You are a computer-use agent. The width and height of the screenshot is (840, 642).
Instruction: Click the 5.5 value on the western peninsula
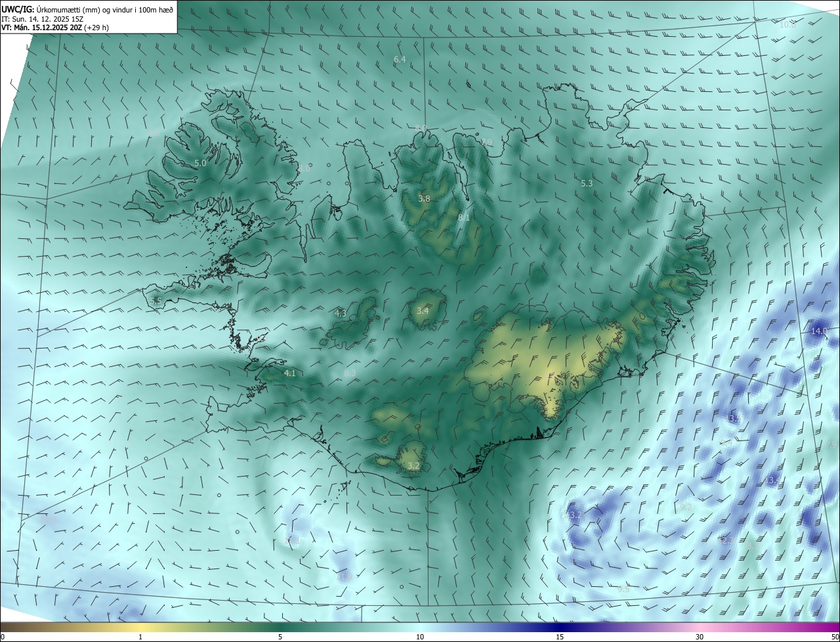point(156,301)
